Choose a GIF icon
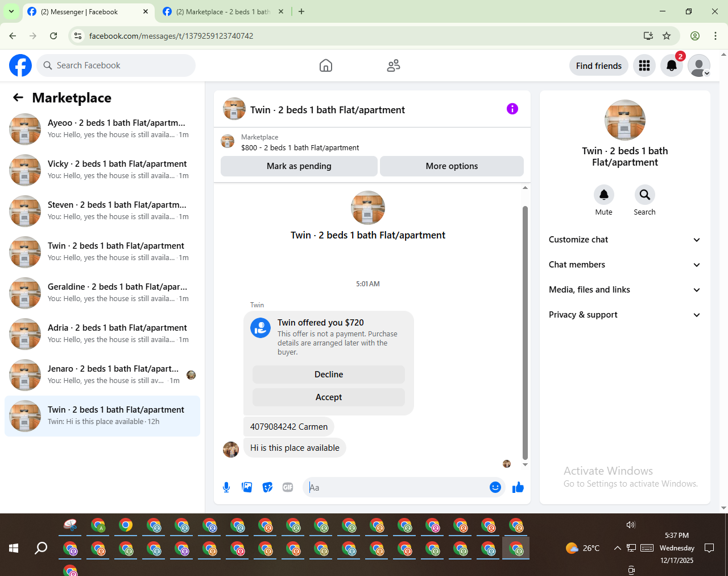Screen dimensions: 728x576 coord(288,487)
